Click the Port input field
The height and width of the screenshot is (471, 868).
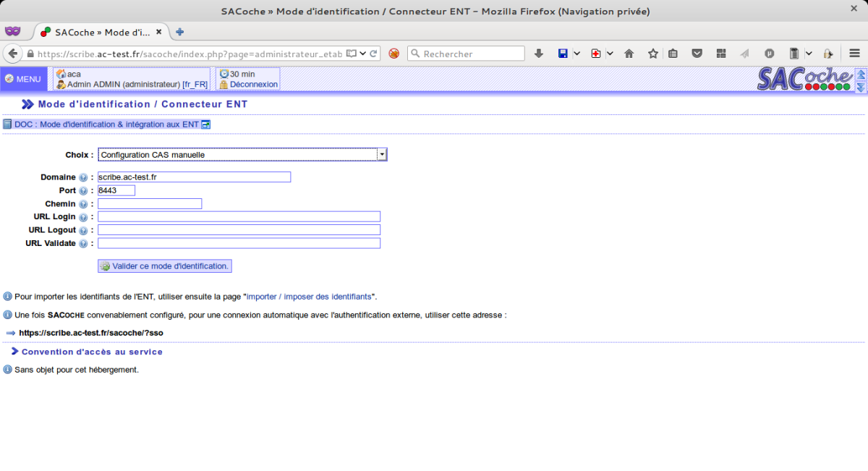116,190
